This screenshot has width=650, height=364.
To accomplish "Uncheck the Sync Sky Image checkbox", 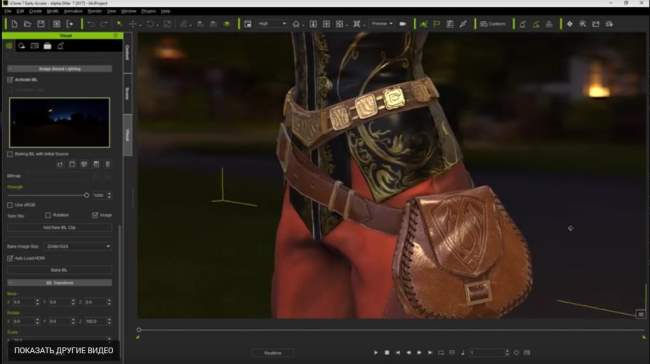I will point(95,215).
